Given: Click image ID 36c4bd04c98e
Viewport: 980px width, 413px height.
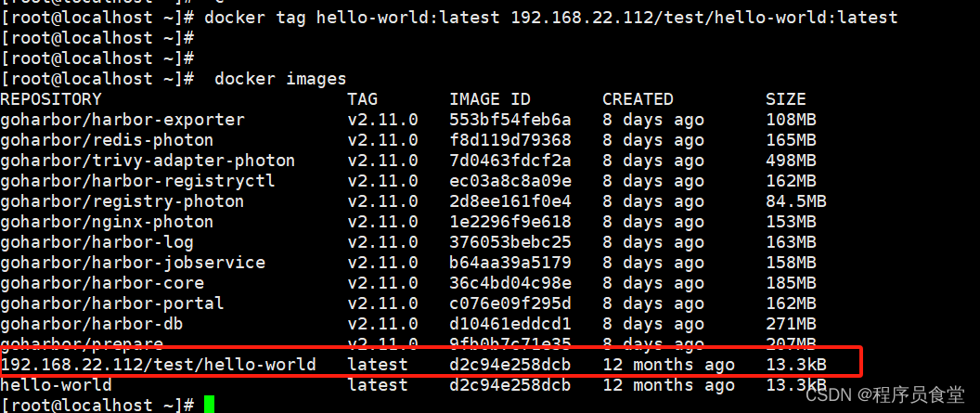Looking at the screenshot, I should pyautogui.click(x=510, y=283).
